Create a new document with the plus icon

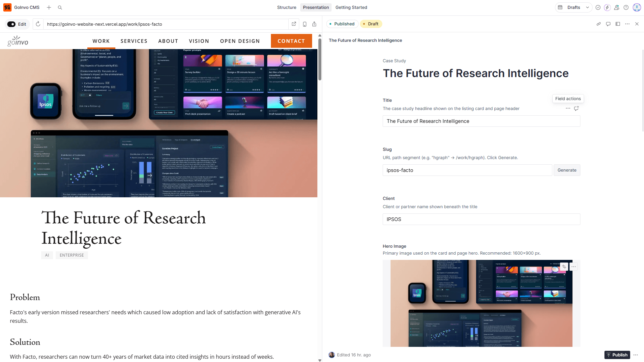(x=49, y=7)
